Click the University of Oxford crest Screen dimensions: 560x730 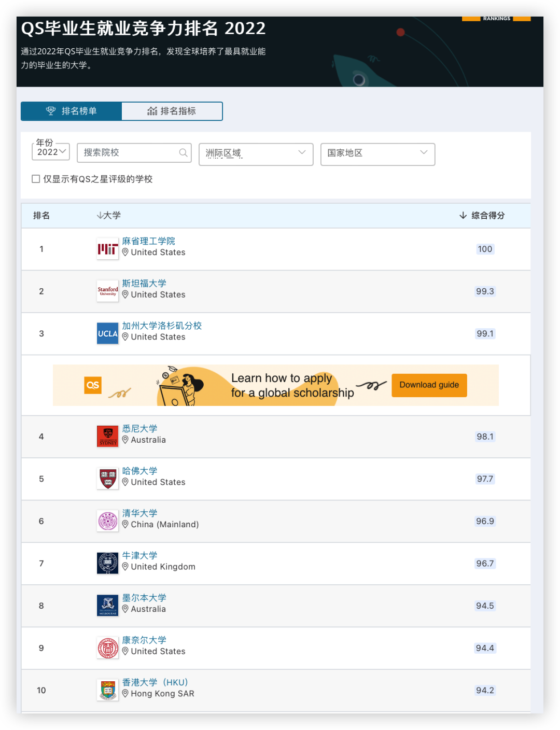click(107, 563)
